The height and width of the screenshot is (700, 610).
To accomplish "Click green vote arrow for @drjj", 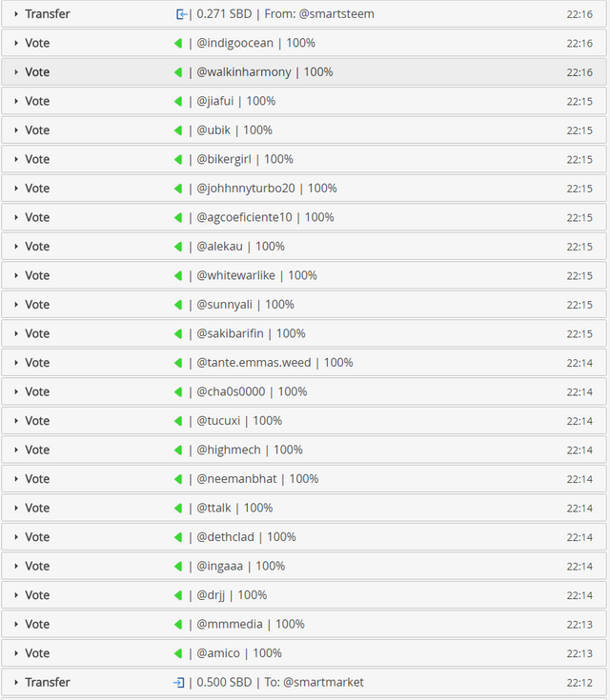I will point(178,595).
